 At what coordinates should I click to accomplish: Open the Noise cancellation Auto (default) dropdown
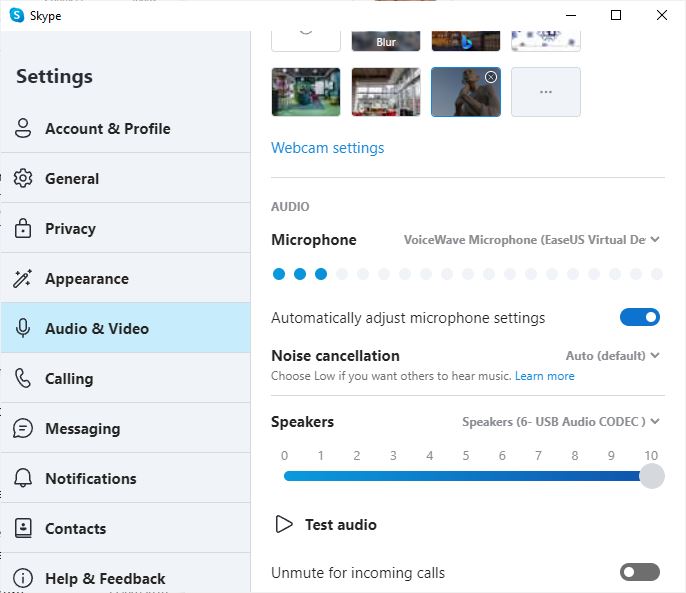tap(612, 355)
